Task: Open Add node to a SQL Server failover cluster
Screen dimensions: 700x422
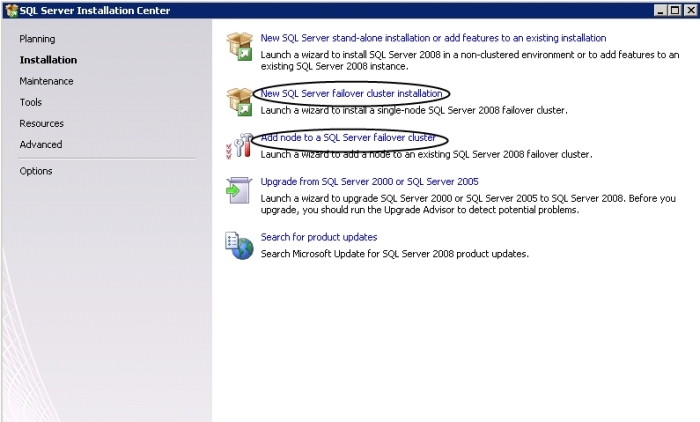Action: click(348, 138)
